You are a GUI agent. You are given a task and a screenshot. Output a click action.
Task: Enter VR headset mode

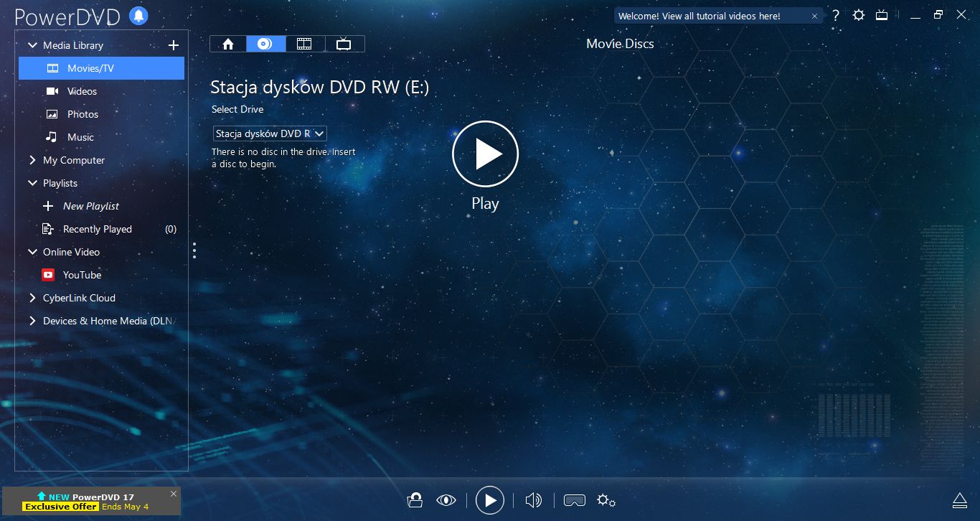click(x=575, y=500)
